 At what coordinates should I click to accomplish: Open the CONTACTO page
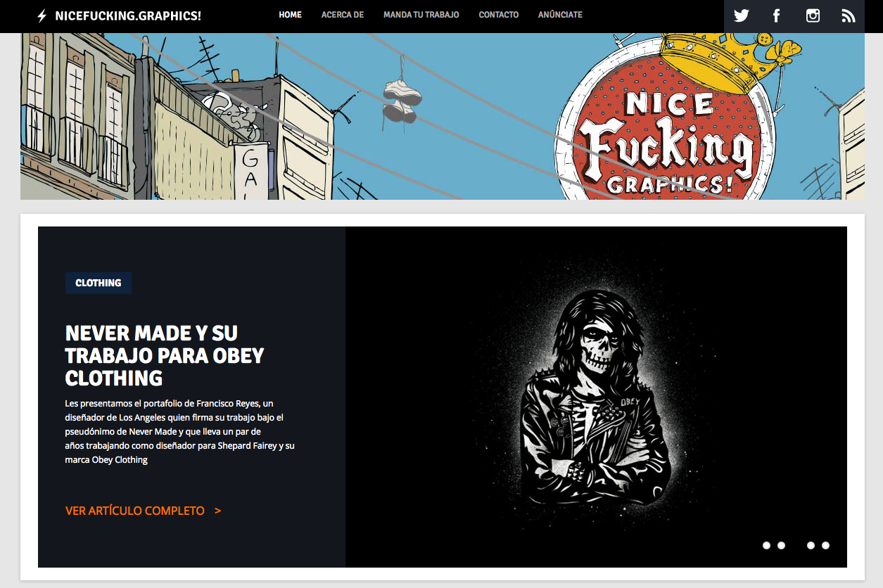499,15
